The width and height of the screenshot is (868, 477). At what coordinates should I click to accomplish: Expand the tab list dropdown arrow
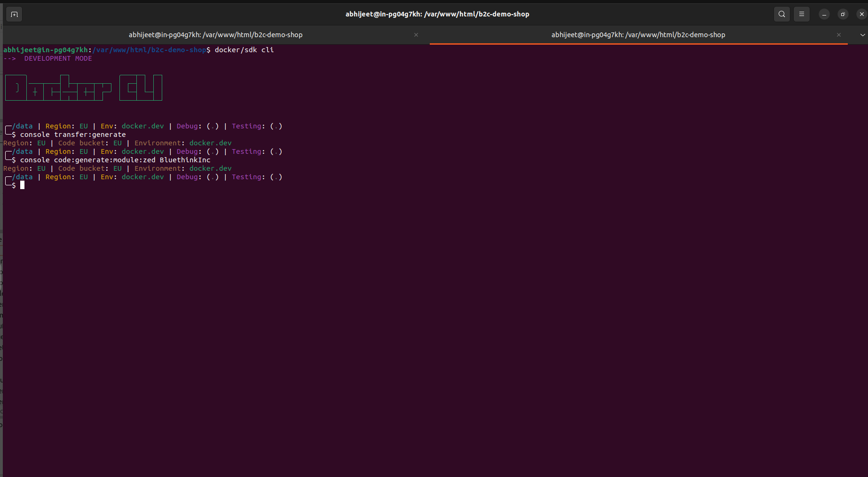[862, 35]
